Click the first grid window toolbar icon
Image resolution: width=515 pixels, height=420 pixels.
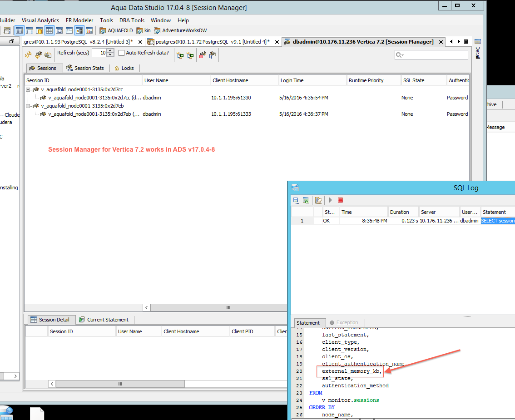pos(19,31)
